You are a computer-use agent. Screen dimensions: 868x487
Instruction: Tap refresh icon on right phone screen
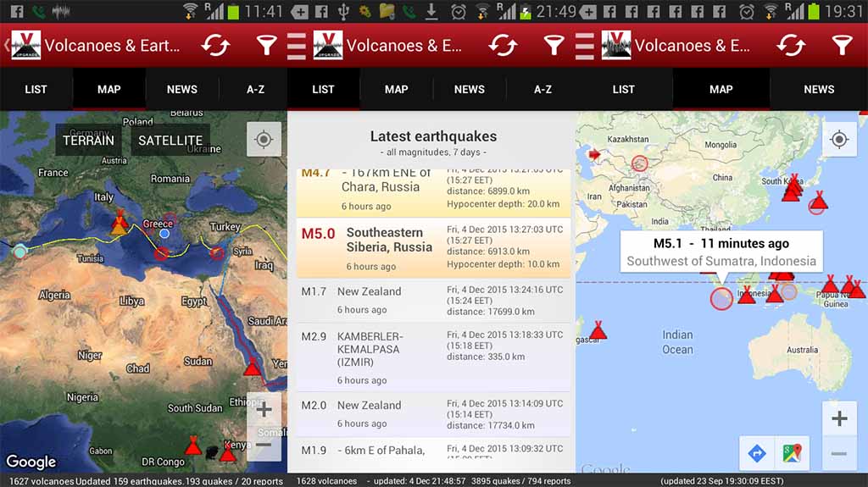pyautogui.click(x=791, y=46)
